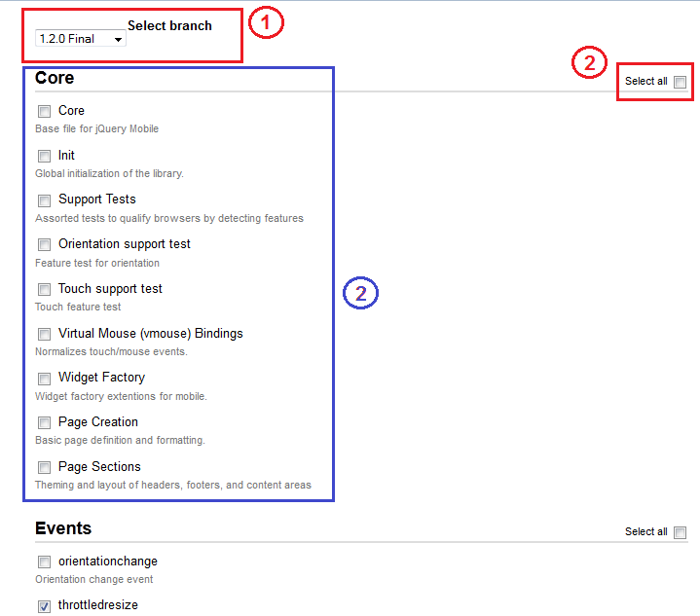Click the 1.2.0 Final dropdown arrow
Image resolution: width=700 pixels, height=616 pixels.
coord(119,39)
